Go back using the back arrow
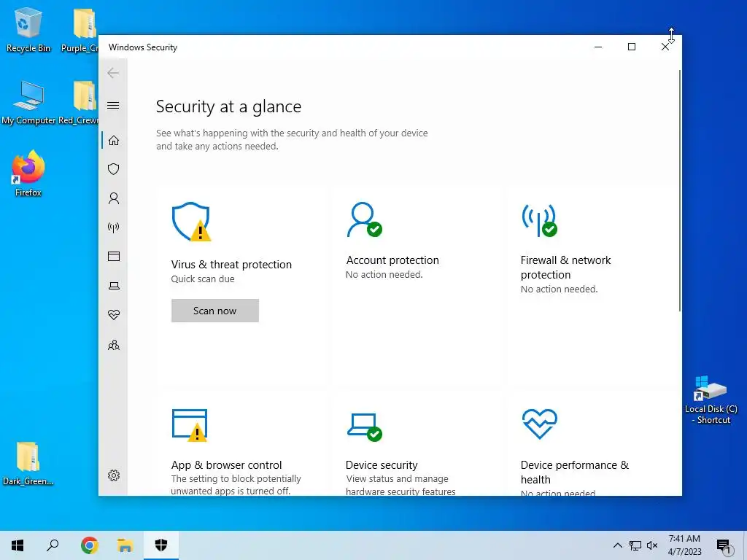The width and height of the screenshot is (747, 560). tap(113, 73)
